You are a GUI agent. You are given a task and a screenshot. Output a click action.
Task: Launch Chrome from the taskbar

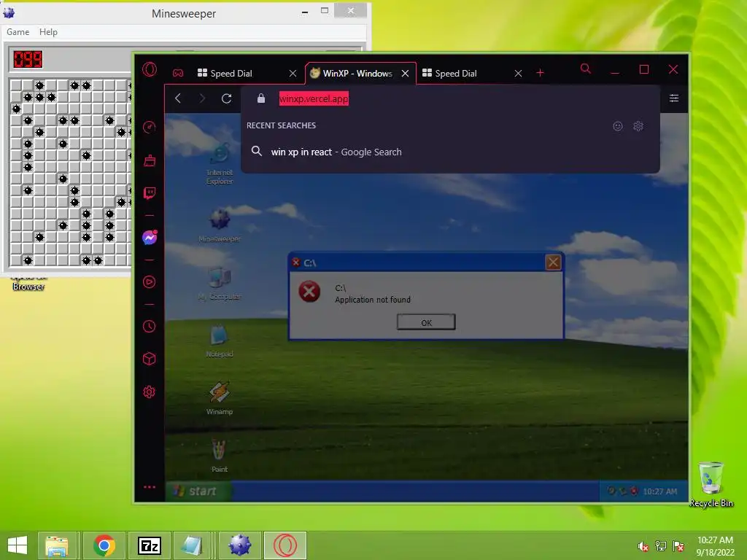pyautogui.click(x=104, y=545)
